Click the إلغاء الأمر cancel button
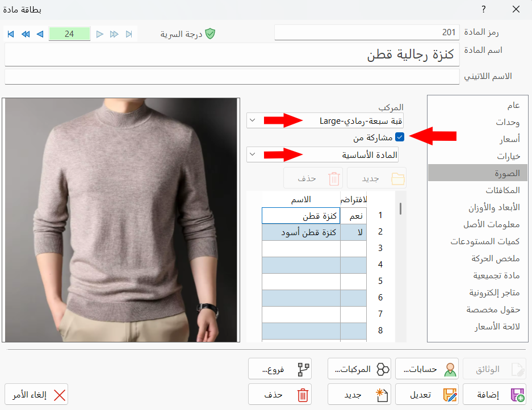The height and width of the screenshot is (410, 532). (x=36, y=395)
